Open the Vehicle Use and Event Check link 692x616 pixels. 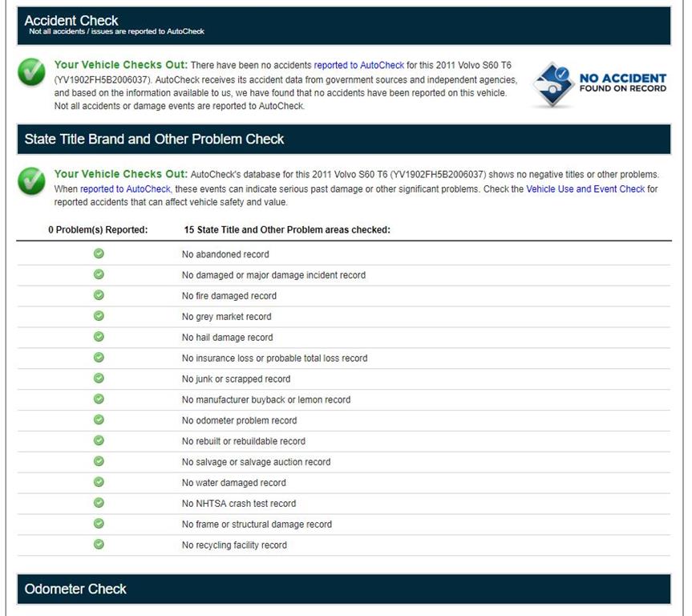(x=585, y=189)
